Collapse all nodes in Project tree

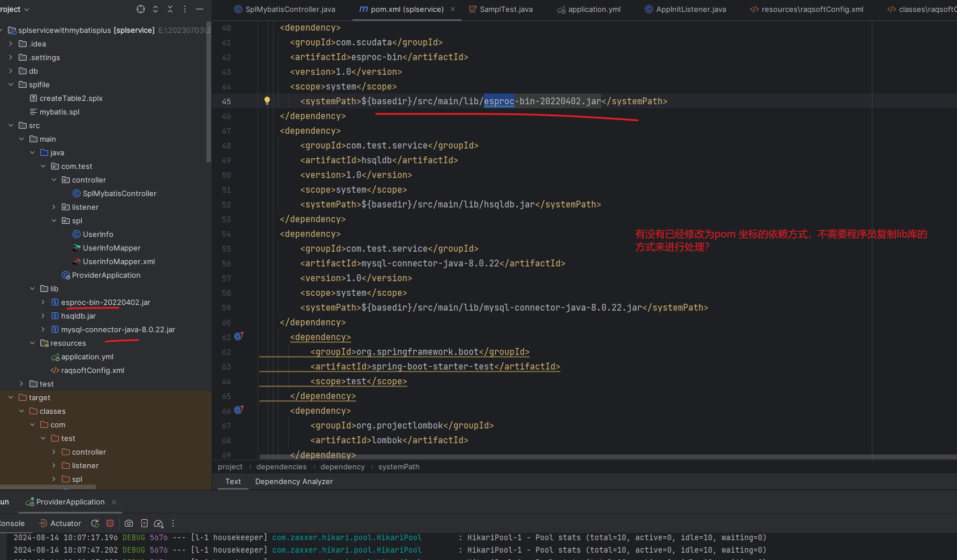point(170,9)
